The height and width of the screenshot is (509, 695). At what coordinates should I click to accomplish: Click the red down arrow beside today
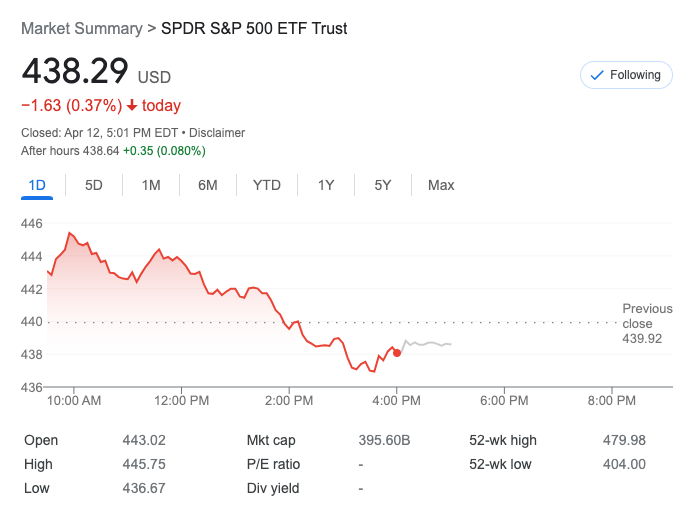[x=131, y=106]
